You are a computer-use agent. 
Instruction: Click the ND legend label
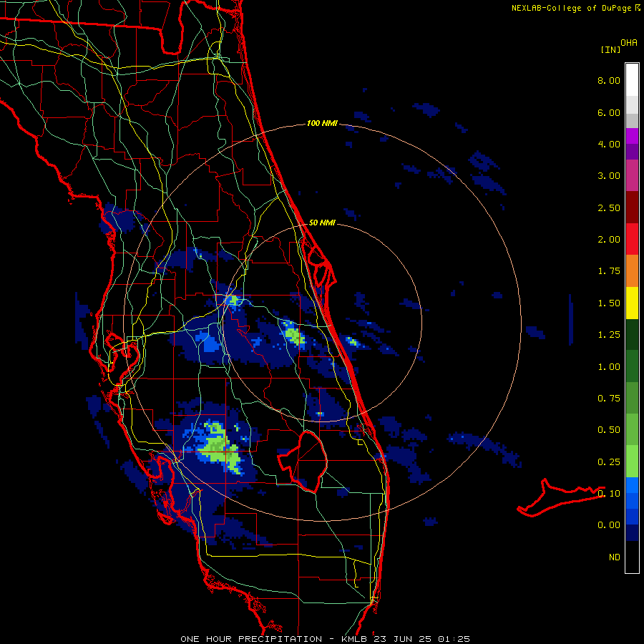tap(615, 557)
